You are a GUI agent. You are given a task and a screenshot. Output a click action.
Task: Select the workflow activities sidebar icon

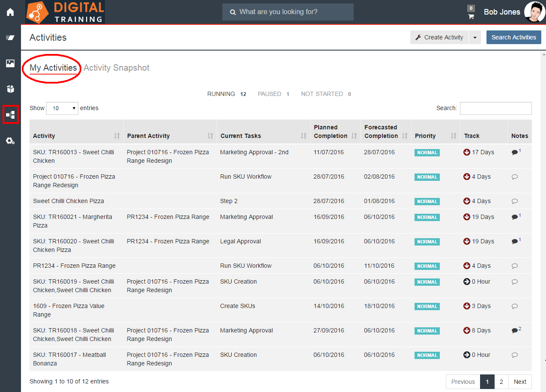pos(10,115)
